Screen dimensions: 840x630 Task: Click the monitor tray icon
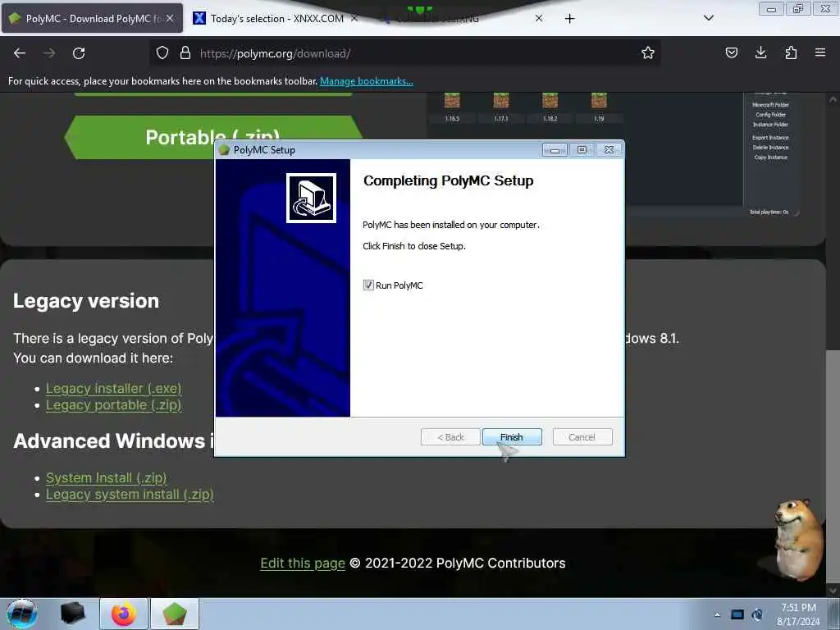pos(737,614)
